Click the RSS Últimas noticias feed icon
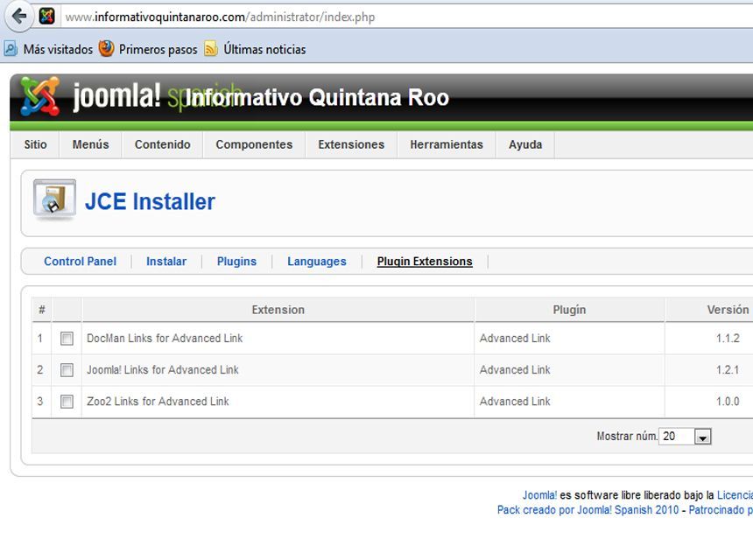This screenshot has height=560, width=753. pos(211,49)
